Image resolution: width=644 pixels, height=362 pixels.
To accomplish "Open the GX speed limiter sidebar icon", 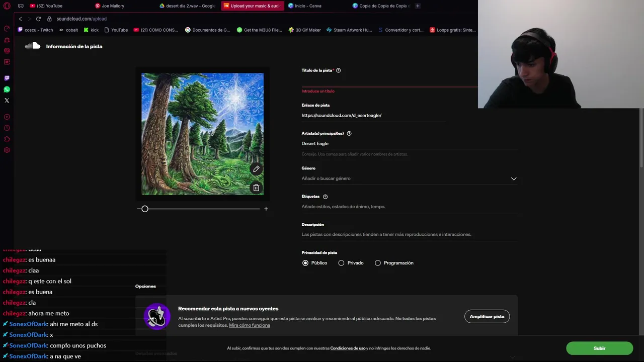I will tap(7, 29).
